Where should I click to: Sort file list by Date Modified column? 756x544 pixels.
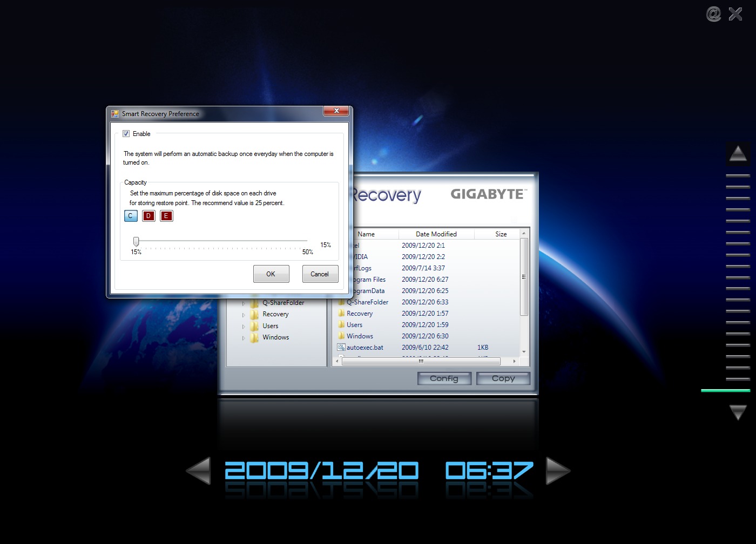[x=436, y=234]
